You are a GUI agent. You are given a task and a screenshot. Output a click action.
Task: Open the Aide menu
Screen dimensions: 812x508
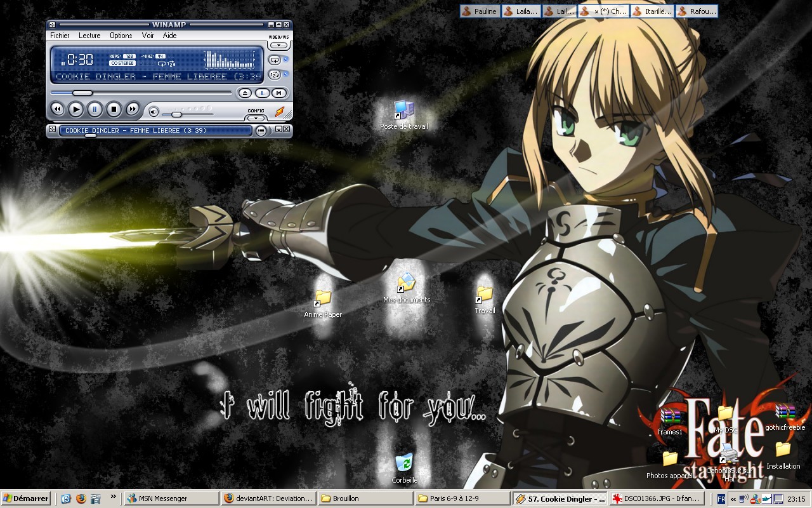click(169, 36)
